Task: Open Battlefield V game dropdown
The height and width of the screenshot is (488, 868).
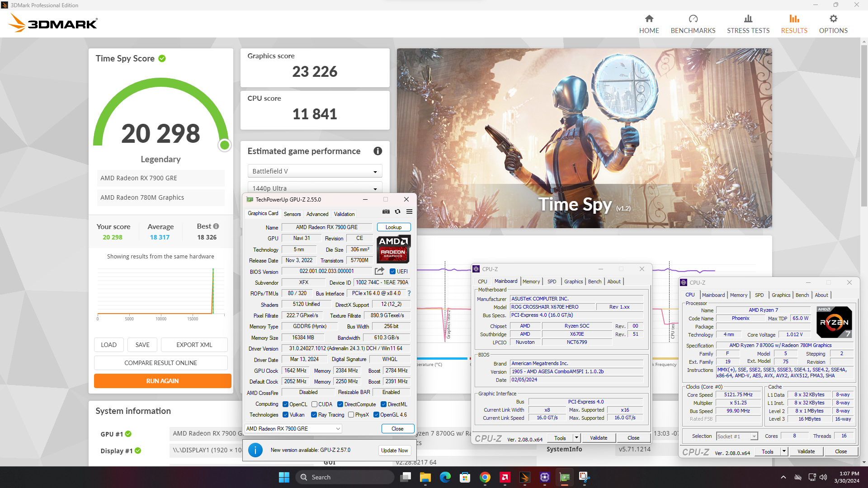Action: click(x=315, y=171)
